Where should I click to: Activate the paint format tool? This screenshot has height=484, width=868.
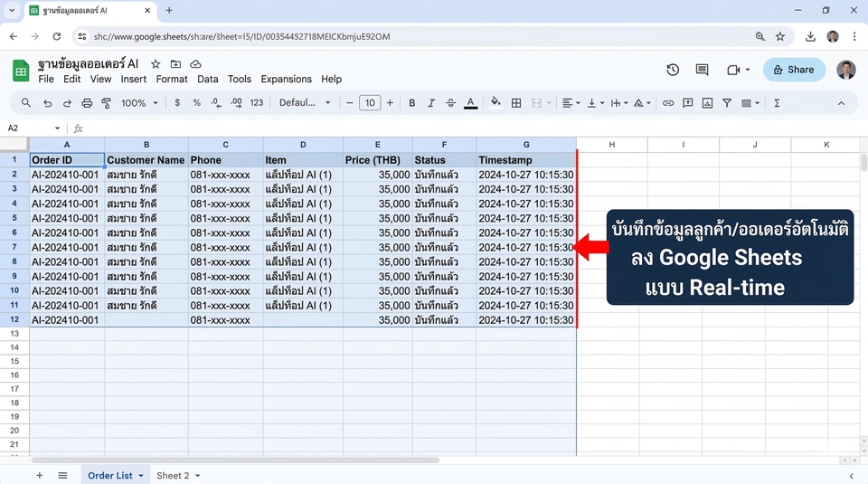coord(107,103)
